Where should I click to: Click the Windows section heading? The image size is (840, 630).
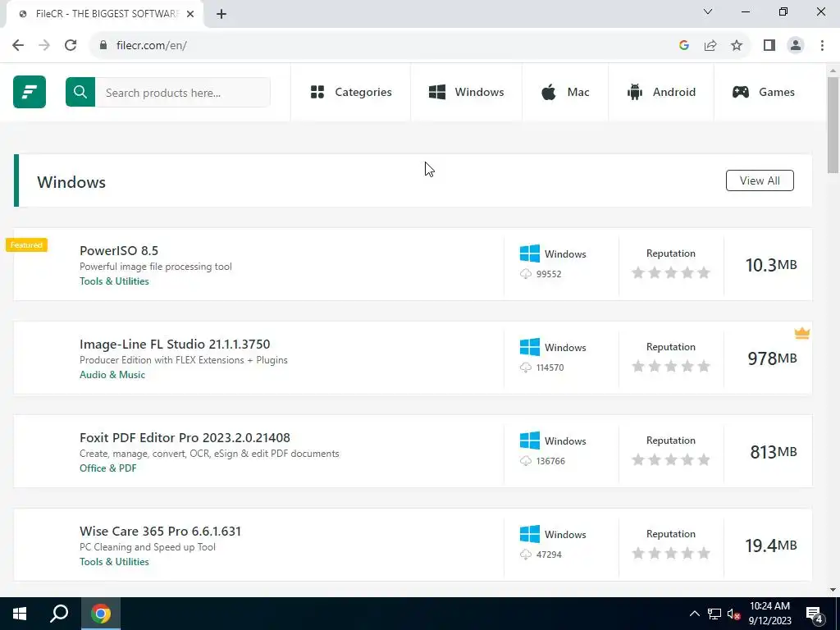pos(71,182)
